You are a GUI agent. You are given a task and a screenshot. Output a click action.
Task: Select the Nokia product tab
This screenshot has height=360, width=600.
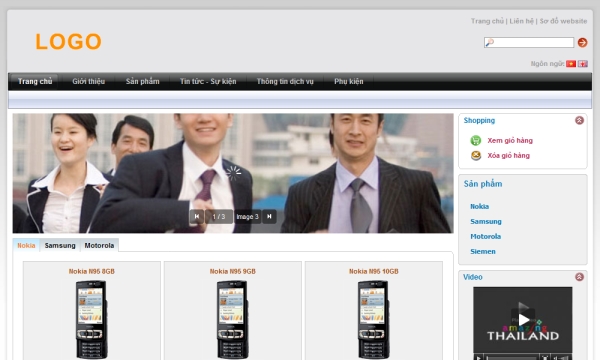(26, 246)
